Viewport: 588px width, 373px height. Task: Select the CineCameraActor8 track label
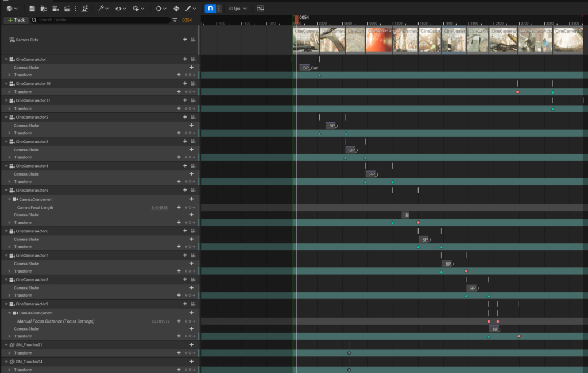[x=32, y=279]
